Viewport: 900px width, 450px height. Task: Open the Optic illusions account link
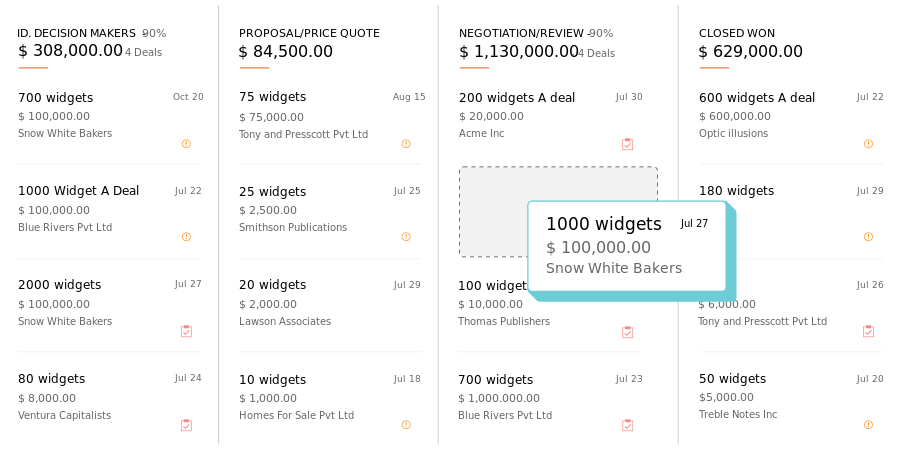(733, 133)
